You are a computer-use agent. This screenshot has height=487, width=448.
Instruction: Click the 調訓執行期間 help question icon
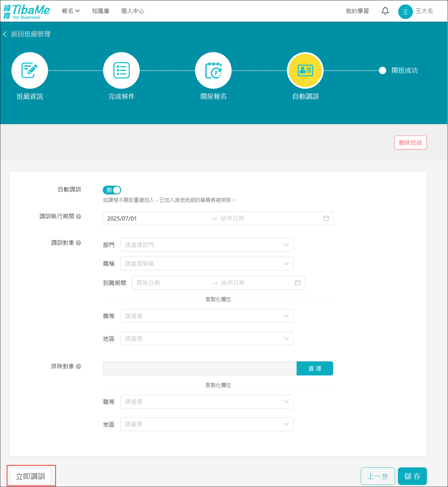[x=78, y=217]
